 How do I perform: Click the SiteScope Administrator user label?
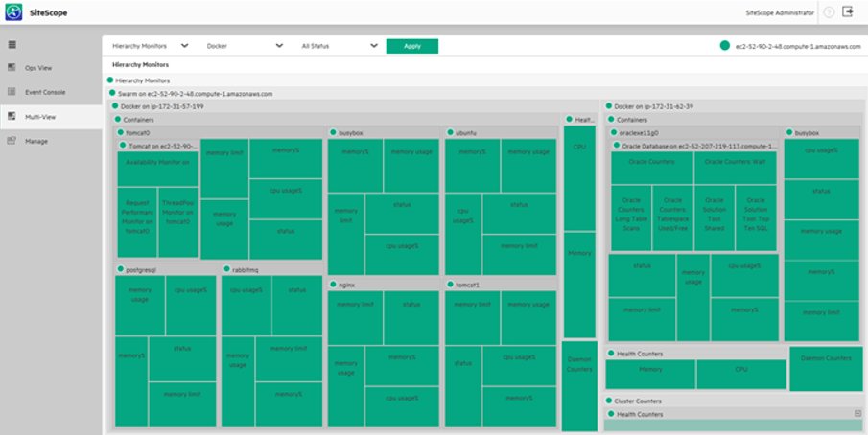[x=780, y=12]
